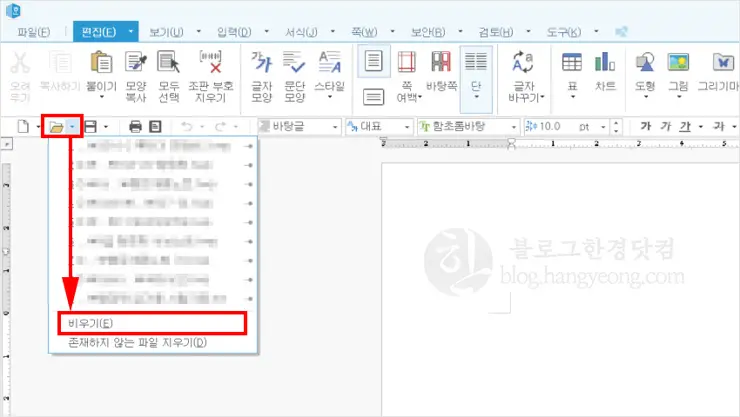This screenshot has width=740, height=417.
Task: Click the New Document icon
Action: [x=23, y=126]
